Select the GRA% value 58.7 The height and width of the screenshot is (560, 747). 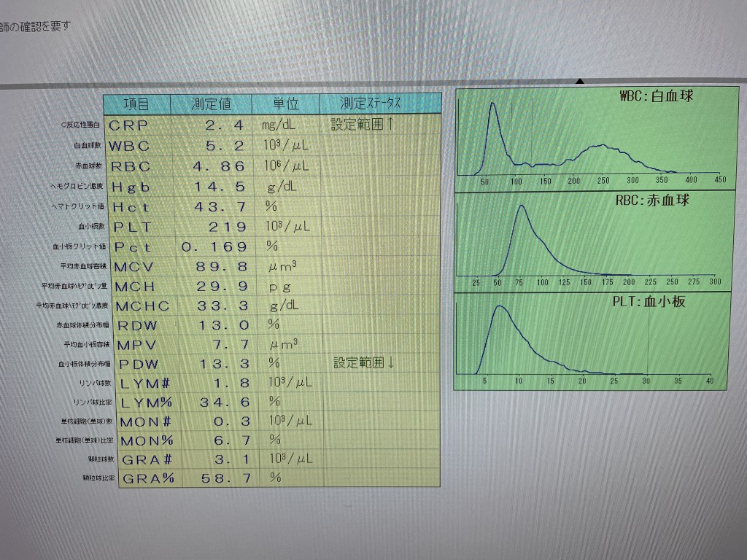tap(228, 478)
